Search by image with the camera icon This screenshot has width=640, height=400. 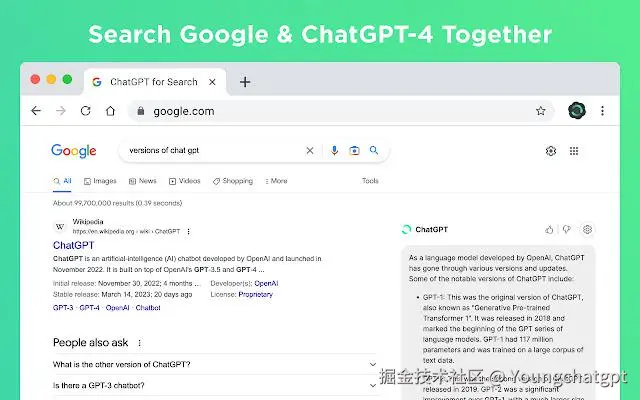pos(354,151)
